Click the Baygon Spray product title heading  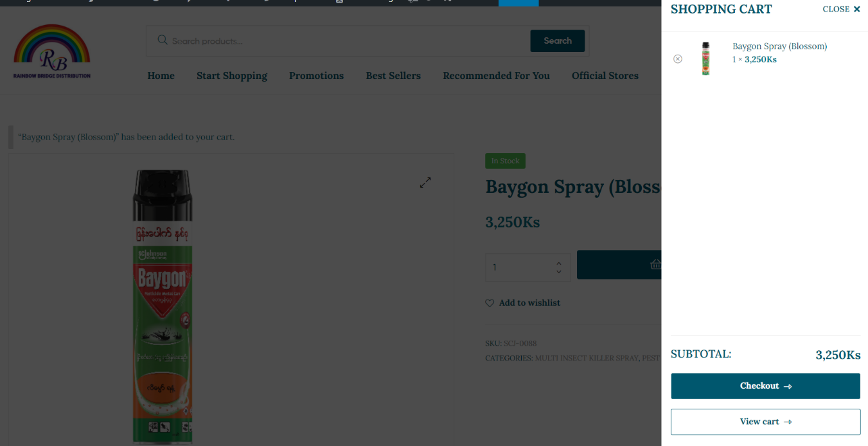572,187
